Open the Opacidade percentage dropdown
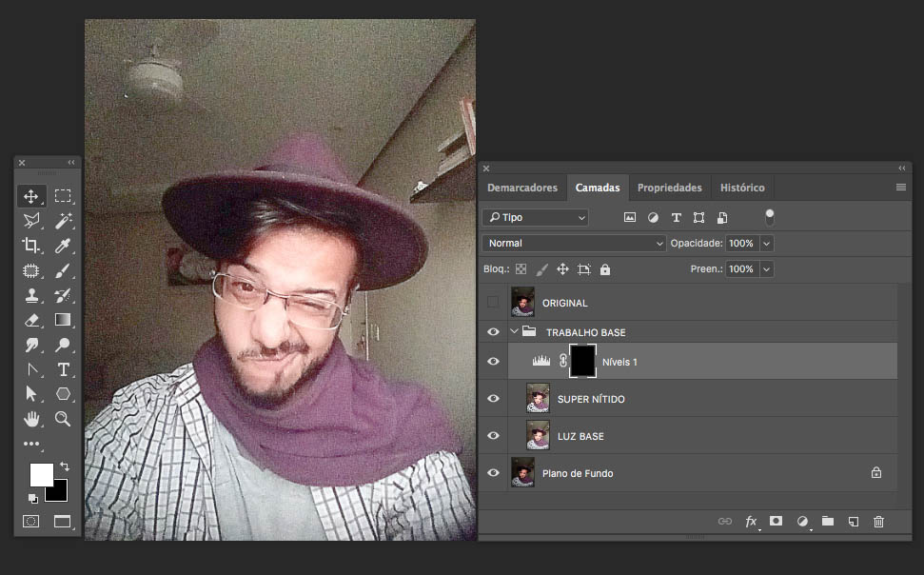The width and height of the screenshot is (924, 575). pos(767,243)
